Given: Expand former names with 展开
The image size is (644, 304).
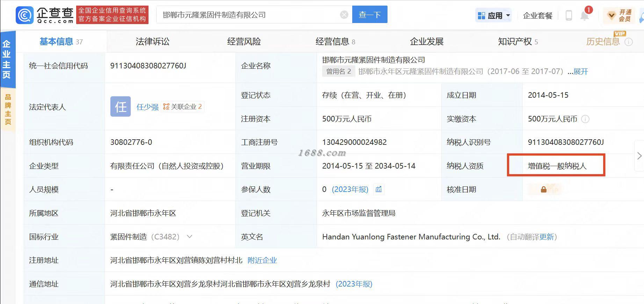Looking at the screenshot, I should click(x=581, y=72).
